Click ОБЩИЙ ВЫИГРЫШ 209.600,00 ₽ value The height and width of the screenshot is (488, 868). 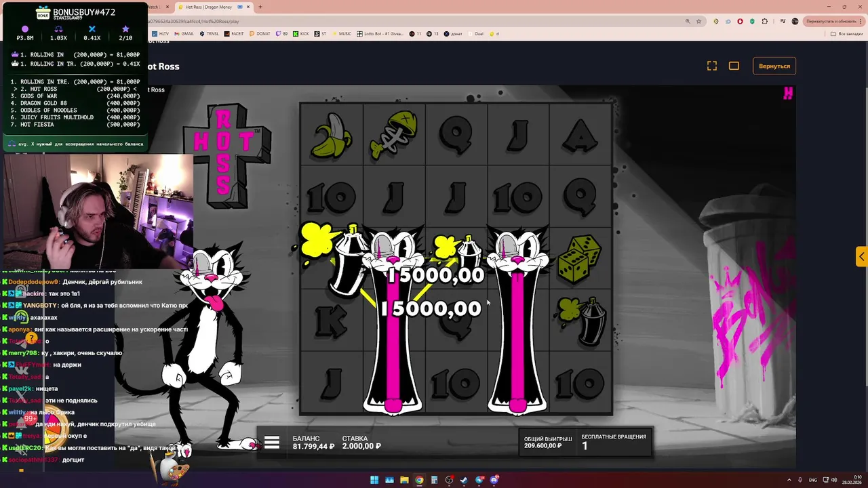pos(542,445)
